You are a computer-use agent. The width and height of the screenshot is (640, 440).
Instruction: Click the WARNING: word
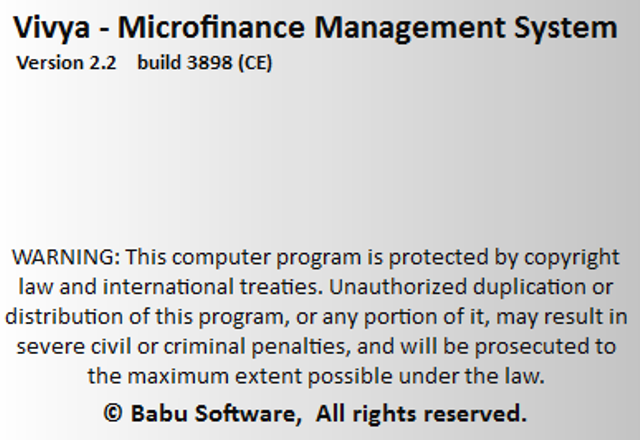(x=66, y=255)
